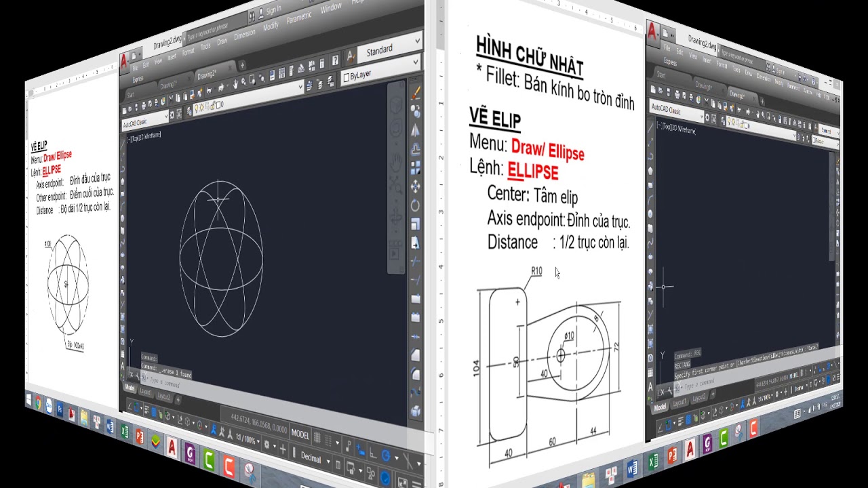Screen dimensions: 868x488
Task: Expand polar tracking angle arrow in ellipse window status bar
Action: (x=397, y=457)
